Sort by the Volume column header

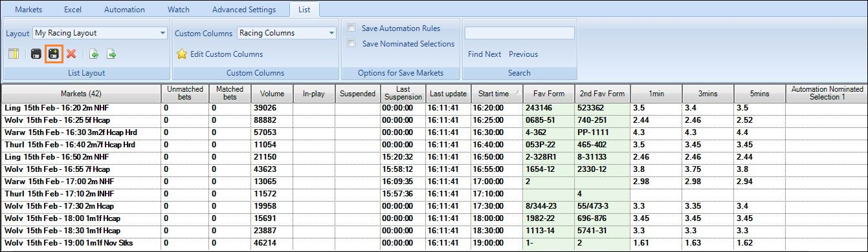click(x=272, y=93)
